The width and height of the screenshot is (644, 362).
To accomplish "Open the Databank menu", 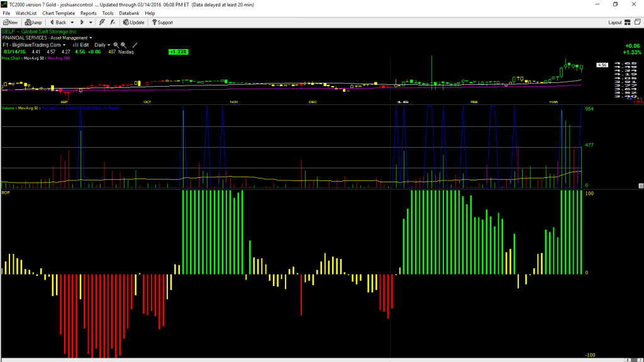I will (129, 13).
